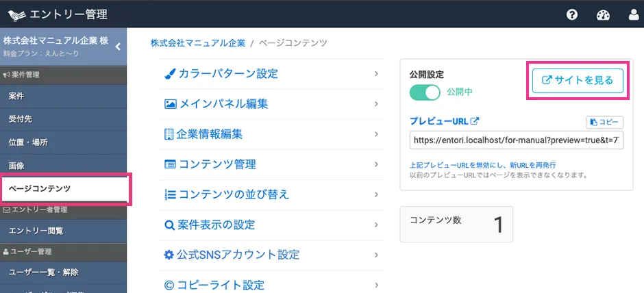Open 位置・場所 in the sidebar
The image size is (644, 293).
63,143
